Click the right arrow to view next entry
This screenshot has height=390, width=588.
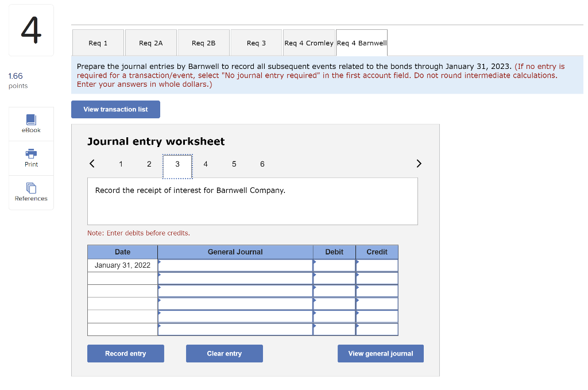tap(419, 164)
